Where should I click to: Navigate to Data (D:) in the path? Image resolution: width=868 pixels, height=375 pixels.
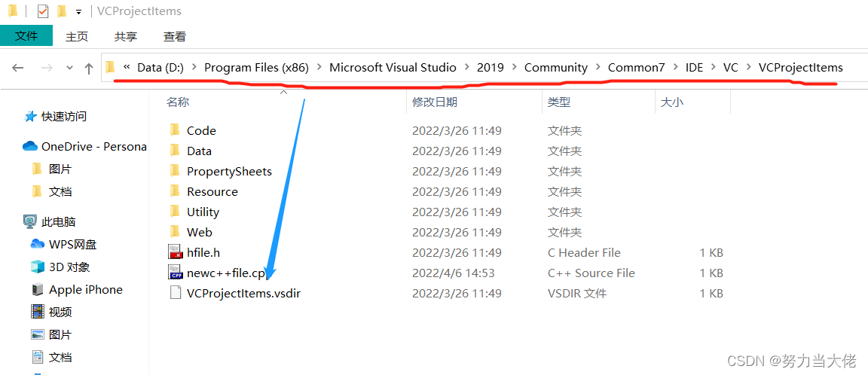click(x=160, y=68)
